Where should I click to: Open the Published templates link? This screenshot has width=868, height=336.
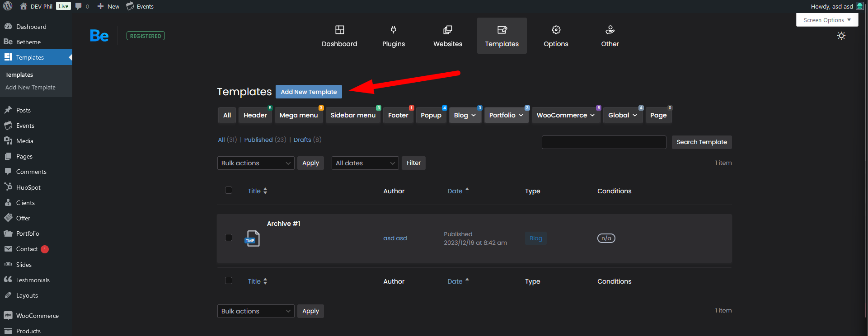pyautogui.click(x=258, y=140)
